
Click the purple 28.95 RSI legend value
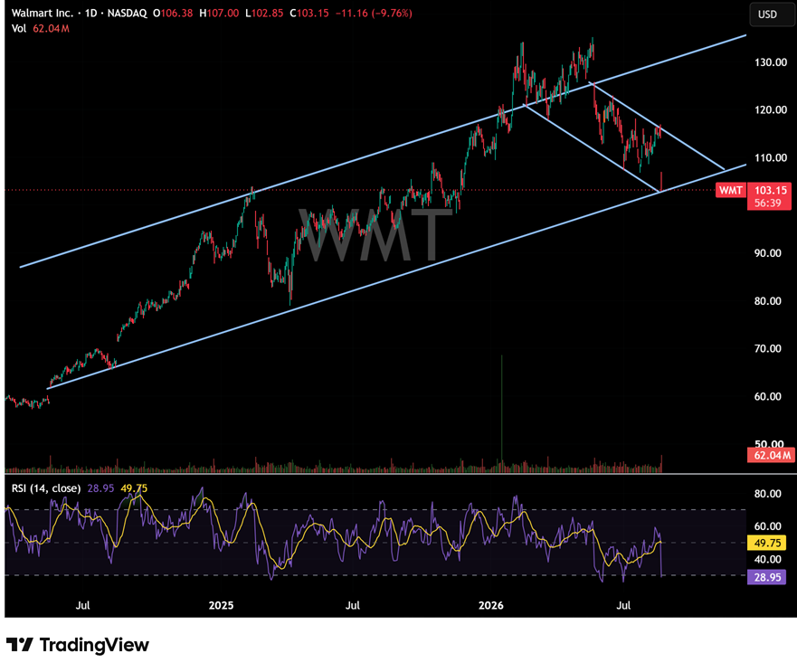tap(100, 488)
